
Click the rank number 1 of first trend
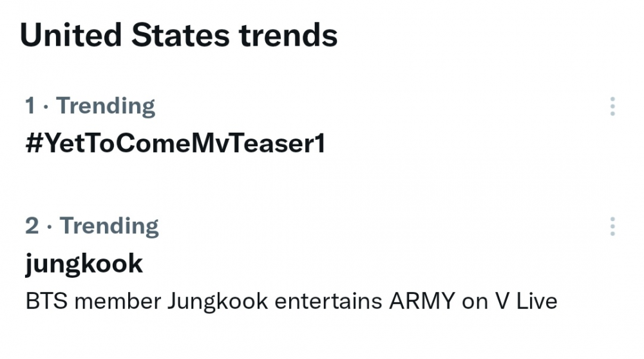(x=30, y=105)
